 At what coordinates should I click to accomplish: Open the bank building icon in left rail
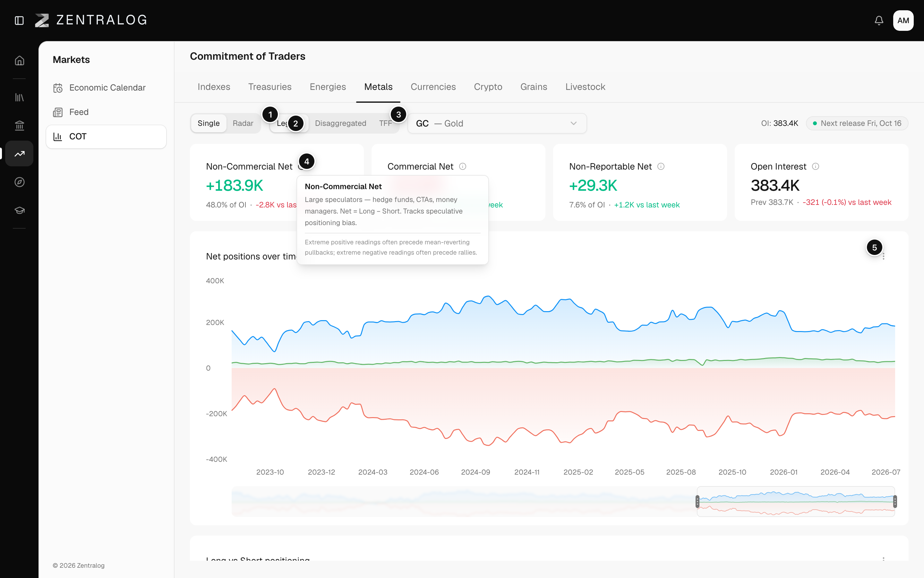tap(20, 125)
